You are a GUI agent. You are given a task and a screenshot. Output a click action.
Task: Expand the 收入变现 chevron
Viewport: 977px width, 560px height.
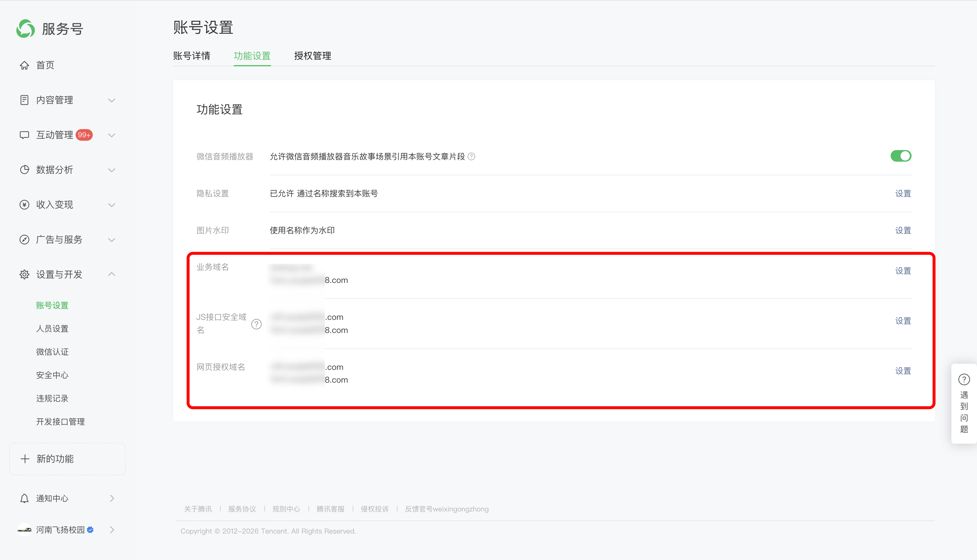[x=112, y=205]
